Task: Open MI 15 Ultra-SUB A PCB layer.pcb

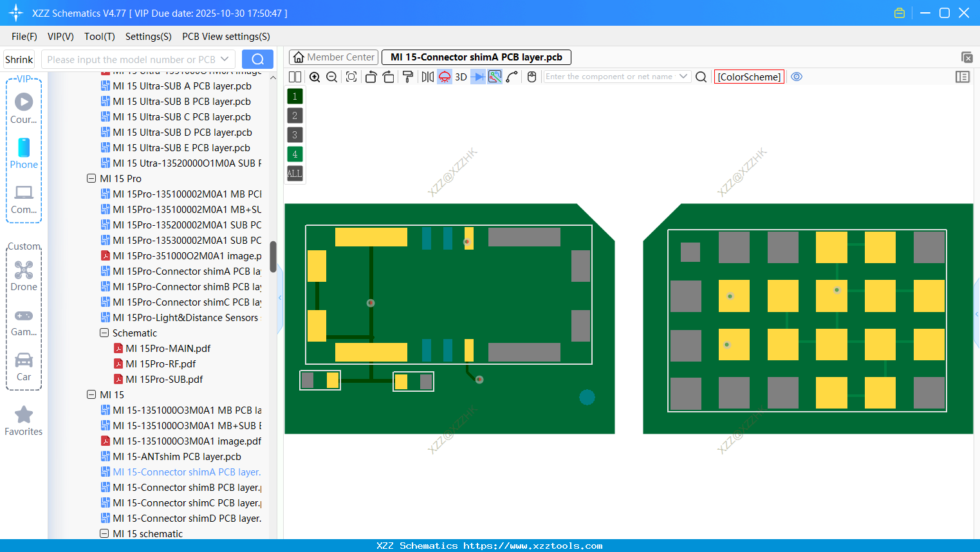Action: pos(182,86)
